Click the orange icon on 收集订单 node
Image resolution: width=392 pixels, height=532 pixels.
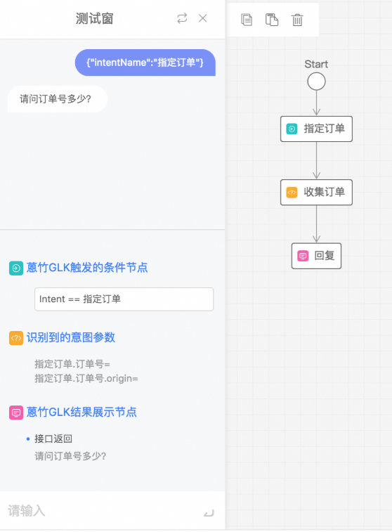click(292, 193)
